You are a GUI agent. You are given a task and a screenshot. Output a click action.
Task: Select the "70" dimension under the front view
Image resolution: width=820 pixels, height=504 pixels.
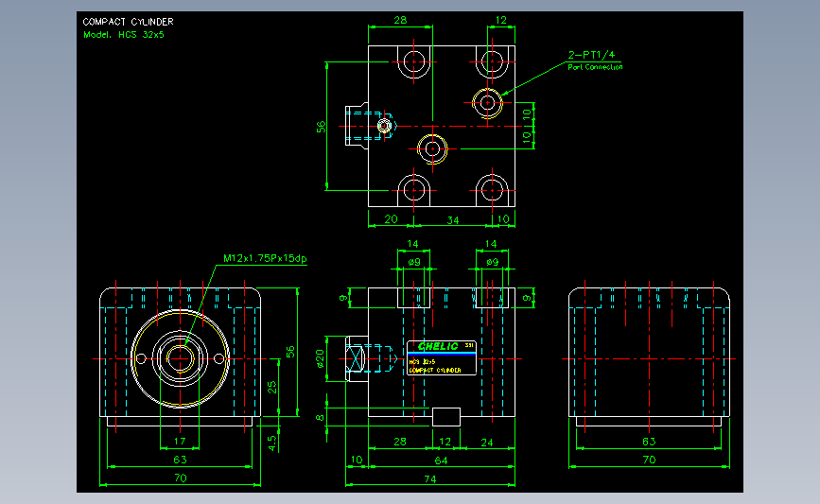(x=181, y=478)
